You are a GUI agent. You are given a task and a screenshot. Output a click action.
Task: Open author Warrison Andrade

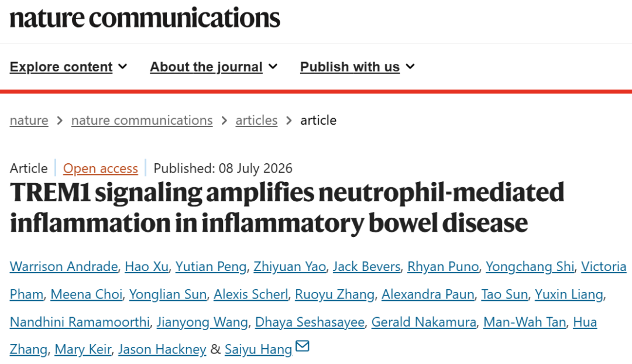click(64, 266)
